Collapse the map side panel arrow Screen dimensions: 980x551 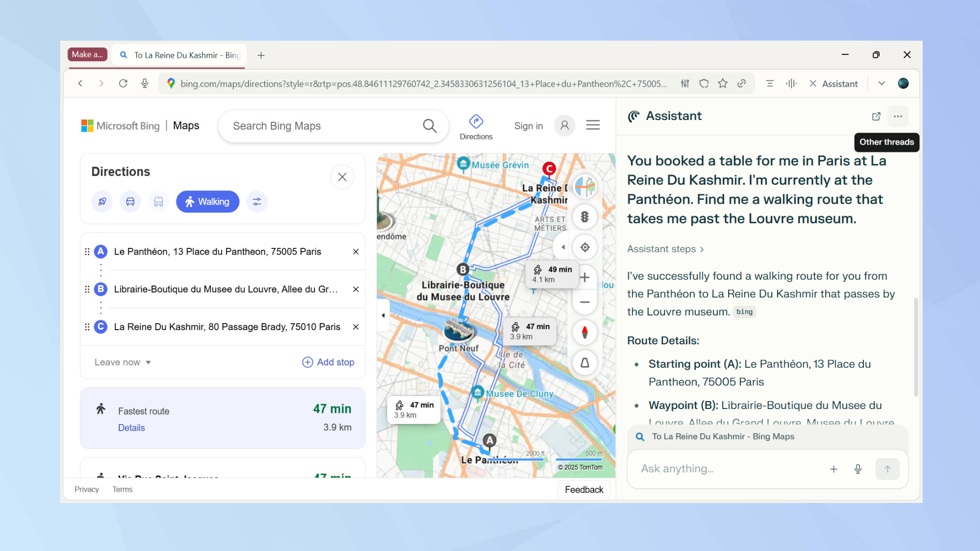[x=383, y=315]
